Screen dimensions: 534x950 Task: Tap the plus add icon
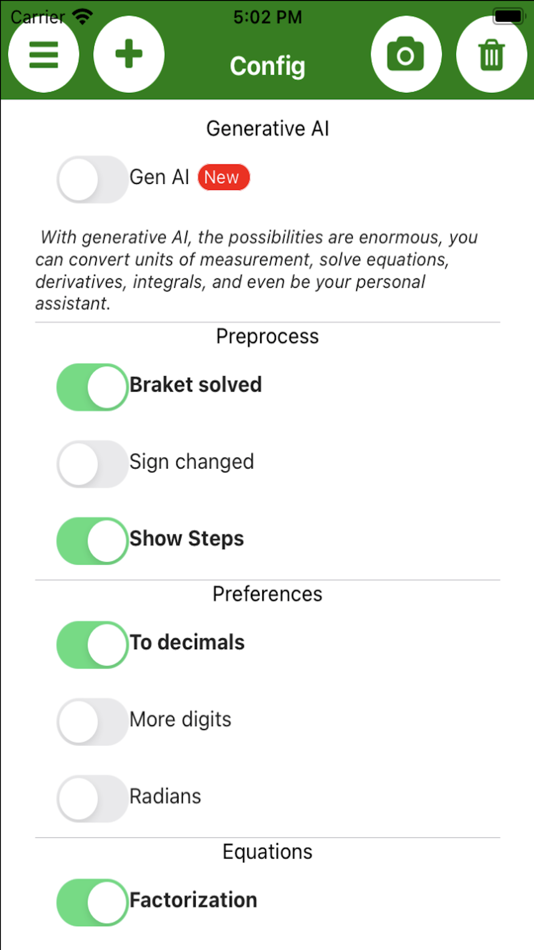point(128,54)
